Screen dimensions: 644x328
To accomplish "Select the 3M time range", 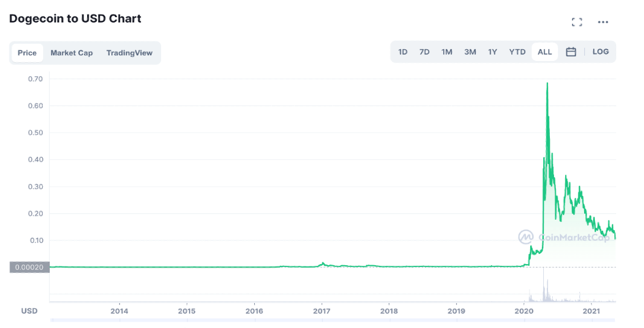I will (x=470, y=52).
